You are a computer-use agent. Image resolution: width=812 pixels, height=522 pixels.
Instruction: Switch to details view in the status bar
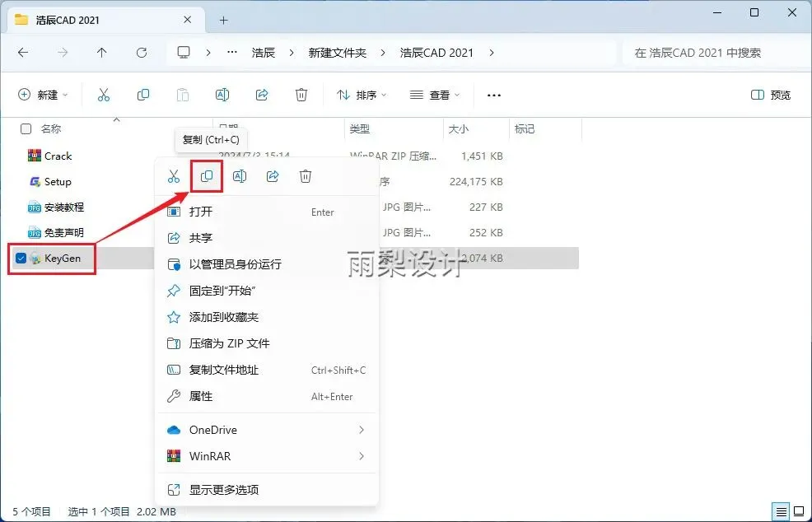[x=781, y=511]
